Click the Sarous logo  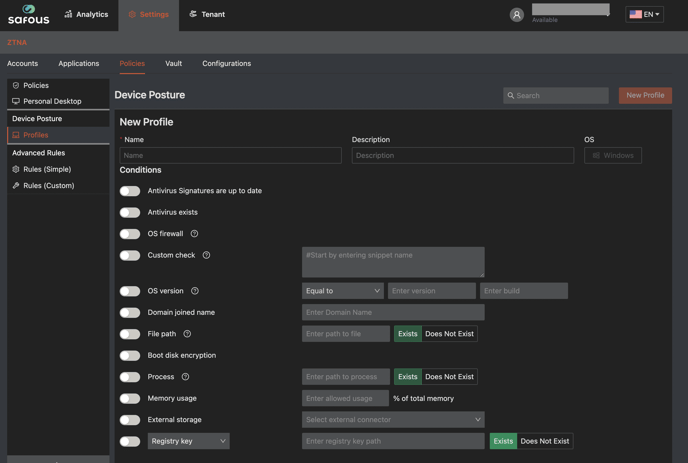point(28,14)
